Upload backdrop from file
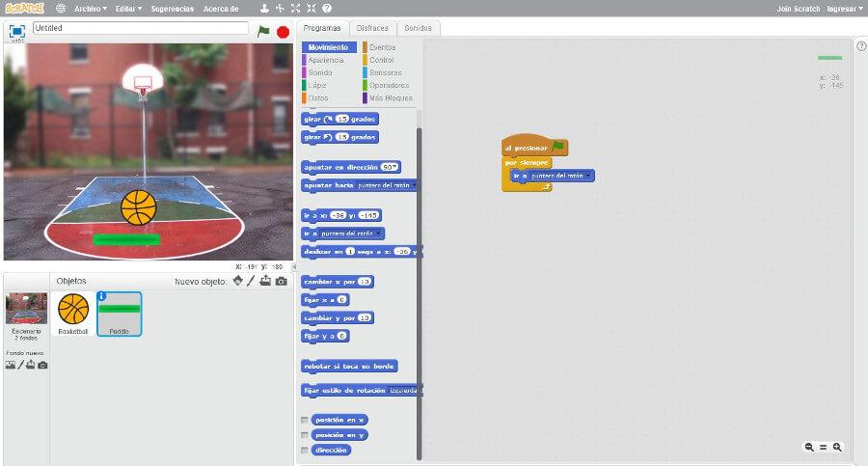The width and height of the screenshot is (868, 466). [x=31, y=365]
